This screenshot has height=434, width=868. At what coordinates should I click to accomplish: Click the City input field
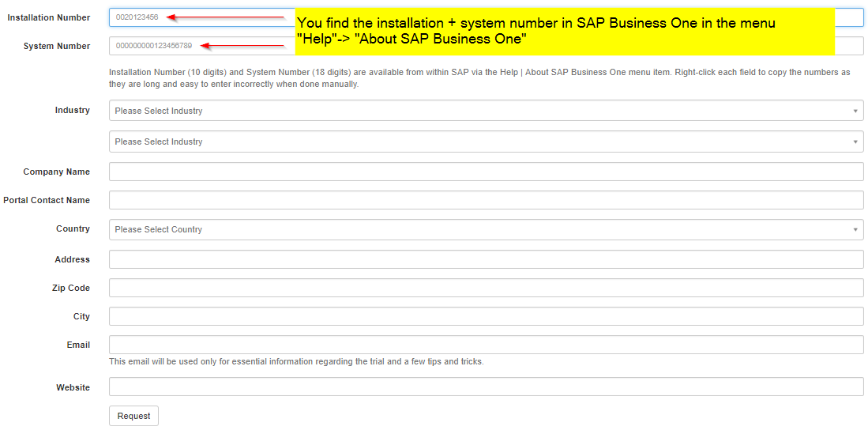pos(486,316)
